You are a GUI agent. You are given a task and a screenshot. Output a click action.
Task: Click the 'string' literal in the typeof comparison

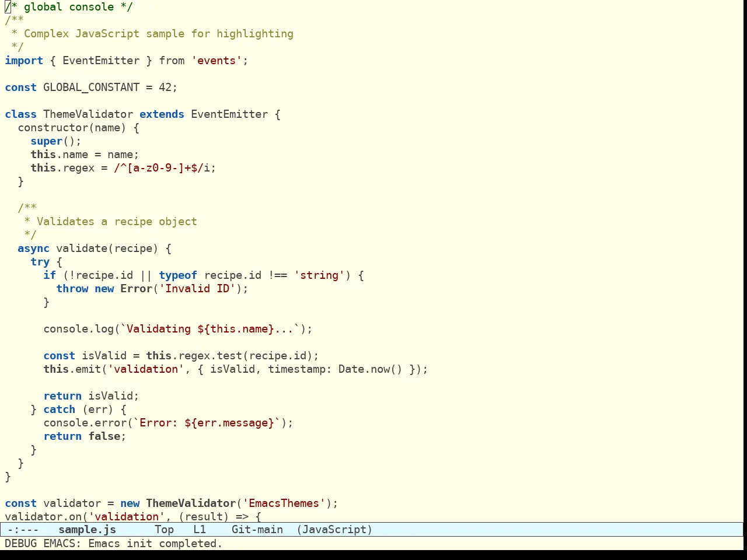pyautogui.click(x=319, y=275)
